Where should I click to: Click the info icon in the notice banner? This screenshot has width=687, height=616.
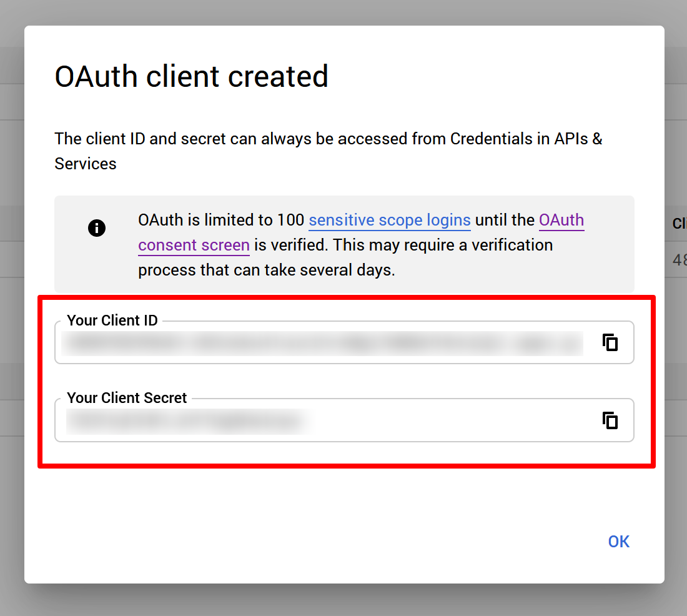pos(97,228)
